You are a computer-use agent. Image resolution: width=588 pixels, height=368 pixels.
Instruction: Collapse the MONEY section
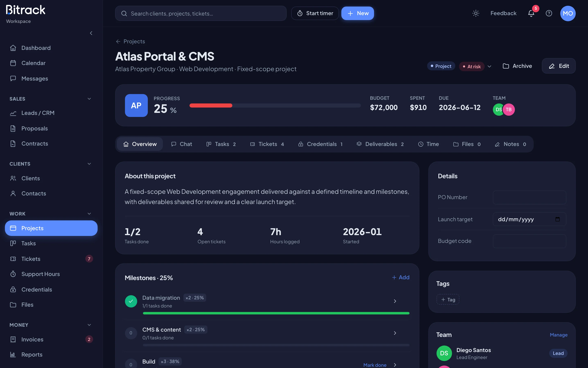[89, 325]
